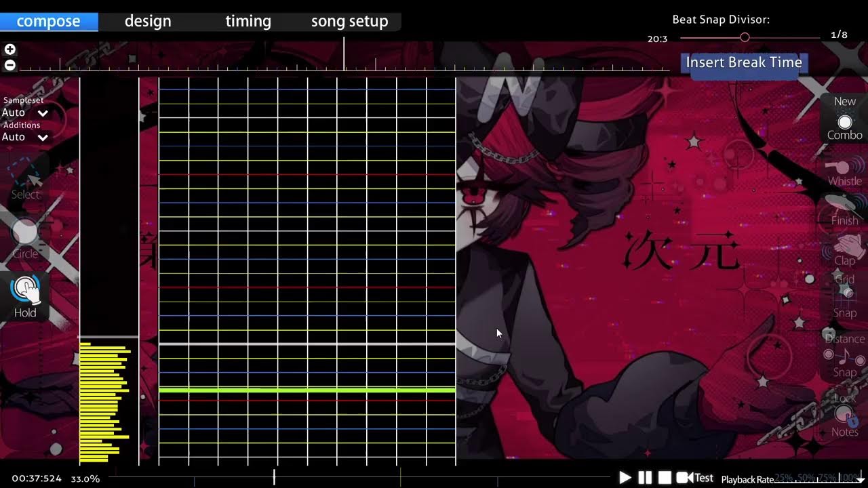Viewport: 868px width, 488px height.
Task: Toggle Lock Notes
Action: [x=845, y=414]
